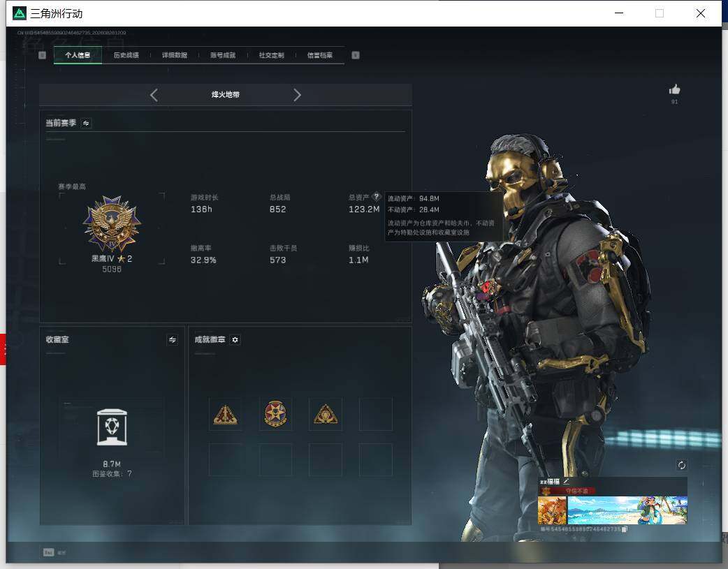The width and height of the screenshot is (728, 569).
Task: Click the 三角洲行动 app logo icon
Action: point(19,13)
